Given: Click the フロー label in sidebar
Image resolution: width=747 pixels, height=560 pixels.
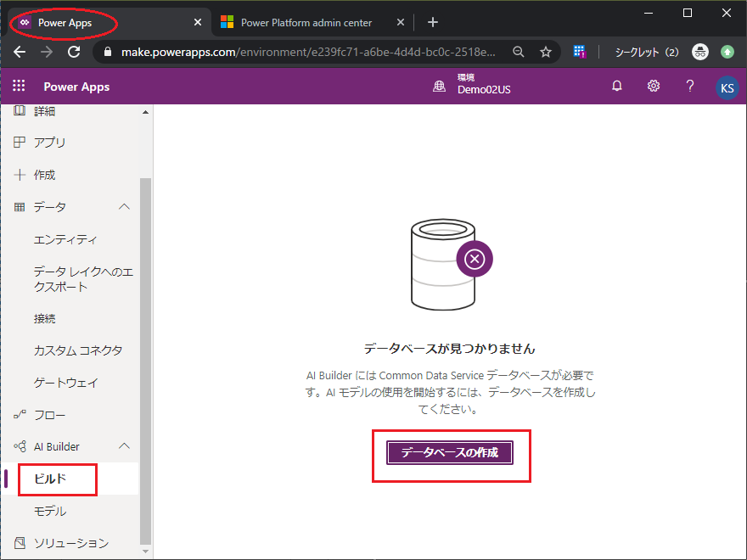Looking at the screenshot, I should [x=49, y=415].
